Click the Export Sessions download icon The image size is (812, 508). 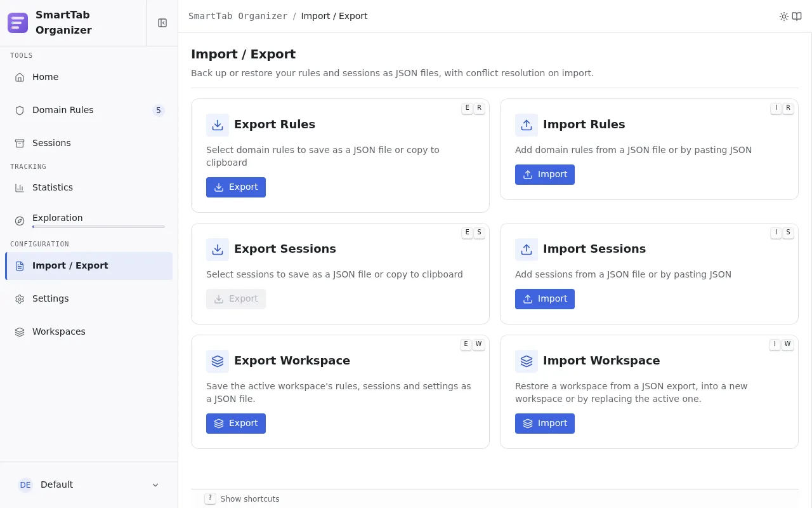218,250
